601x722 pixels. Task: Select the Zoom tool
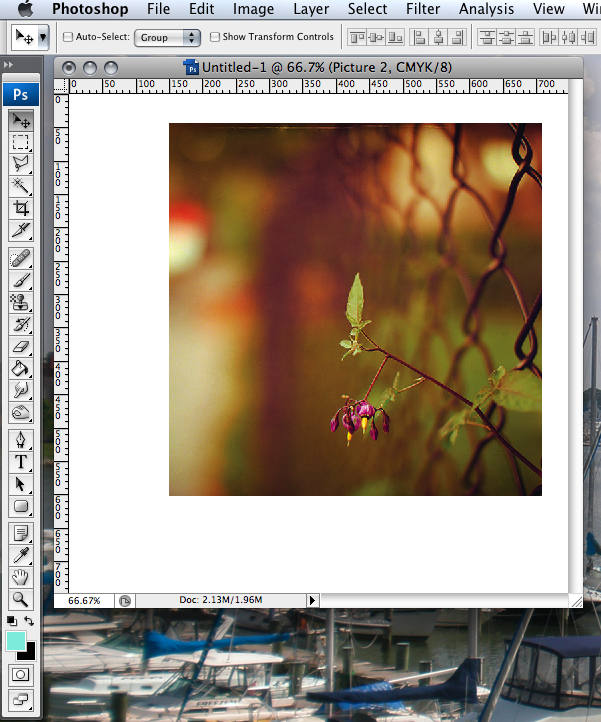[x=21, y=600]
